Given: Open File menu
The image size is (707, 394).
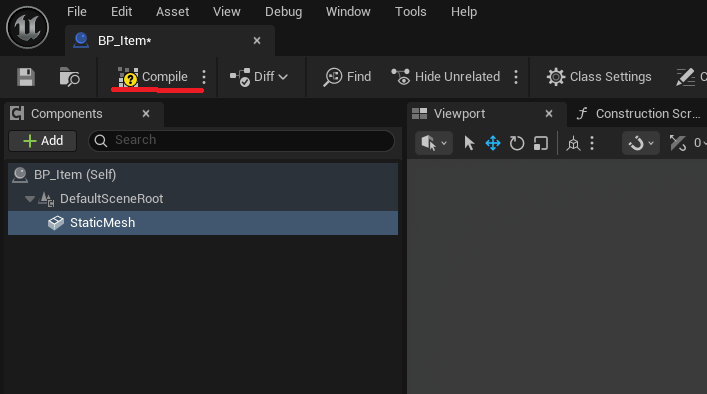Looking at the screenshot, I should [x=77, y=12].
